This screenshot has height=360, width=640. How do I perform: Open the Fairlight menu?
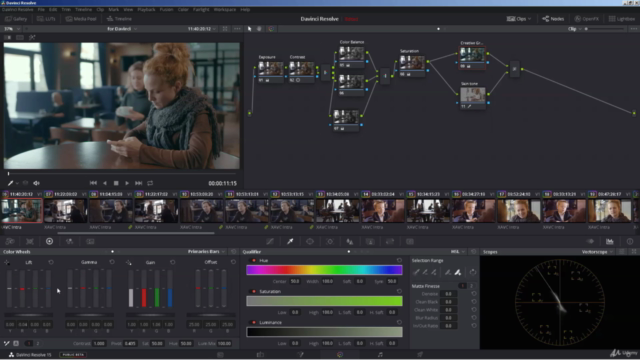click(x=201, y=9)
